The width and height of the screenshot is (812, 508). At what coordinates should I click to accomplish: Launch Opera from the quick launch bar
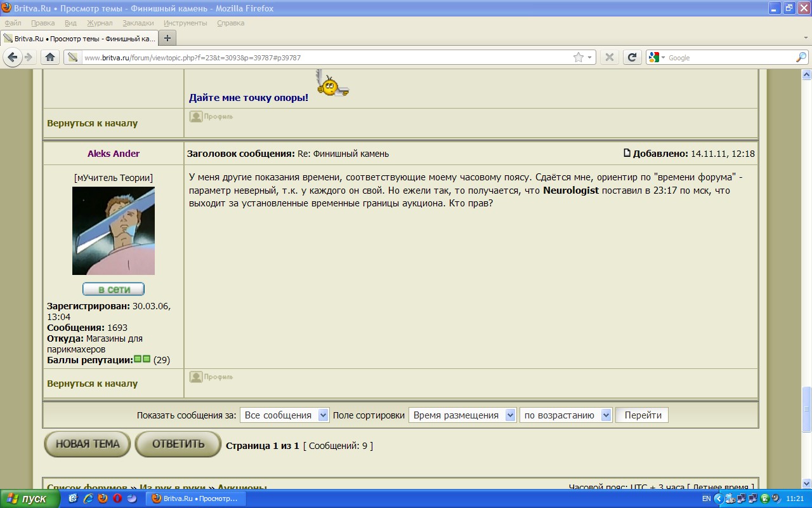point(117,498)
